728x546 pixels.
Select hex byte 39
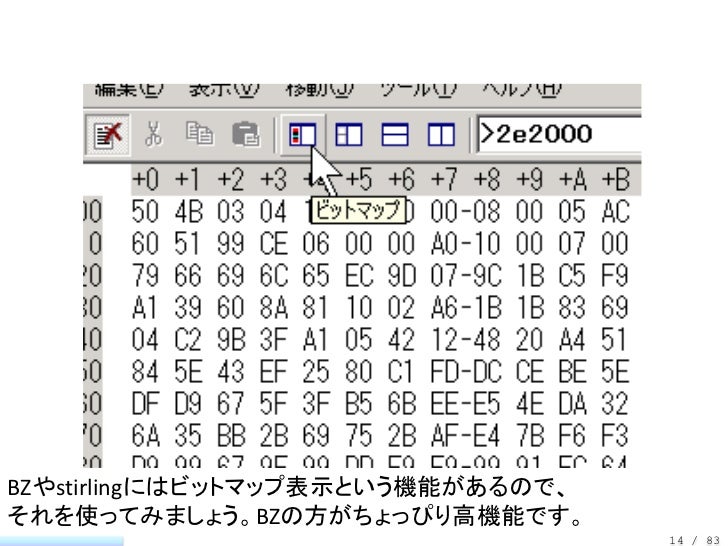(188, 307)
